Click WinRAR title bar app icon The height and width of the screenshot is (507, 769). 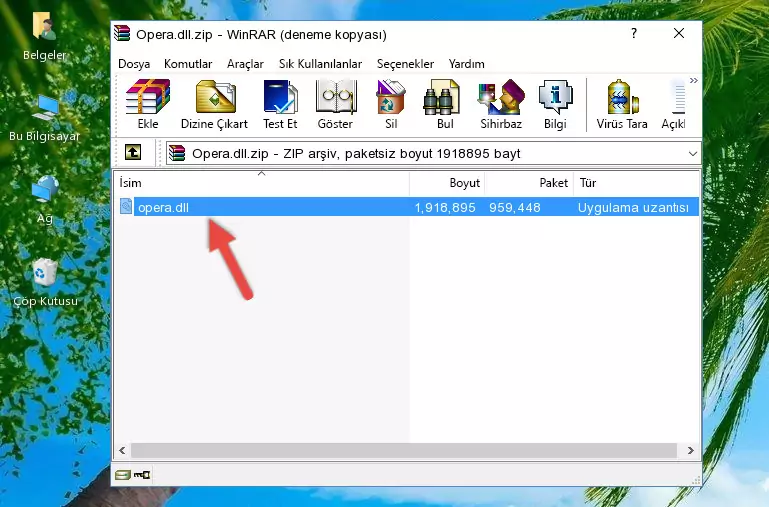coord(122,34)
